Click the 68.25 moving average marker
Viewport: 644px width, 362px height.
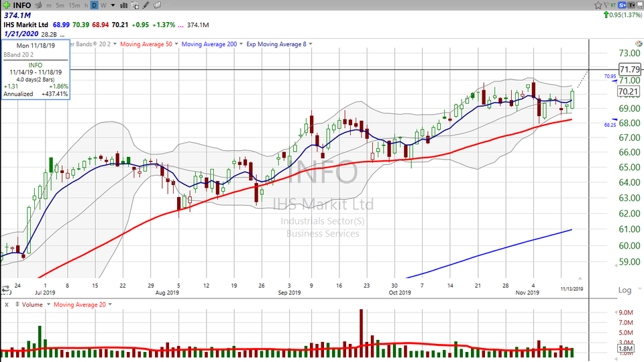click(x=610, y=125)
